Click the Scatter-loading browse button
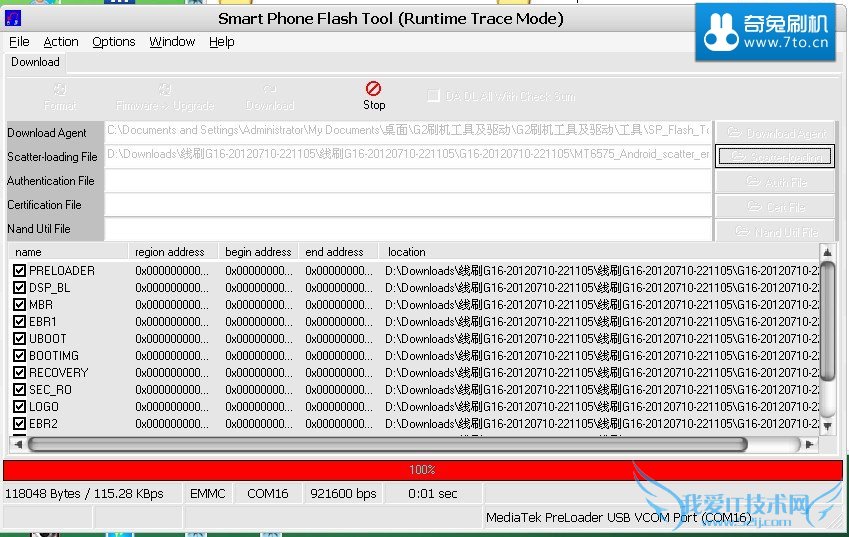 pyautogui.click(x=774, y=156)
